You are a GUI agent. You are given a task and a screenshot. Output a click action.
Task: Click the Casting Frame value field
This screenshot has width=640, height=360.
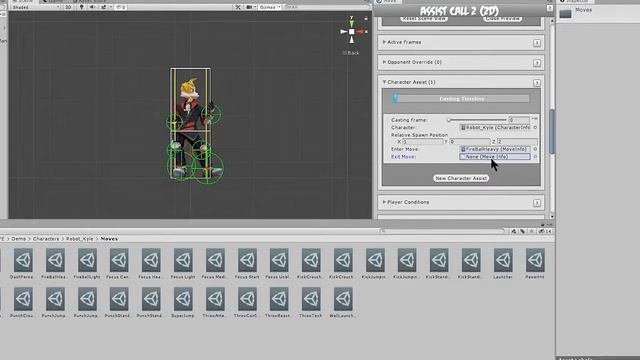tap(519, 120)
